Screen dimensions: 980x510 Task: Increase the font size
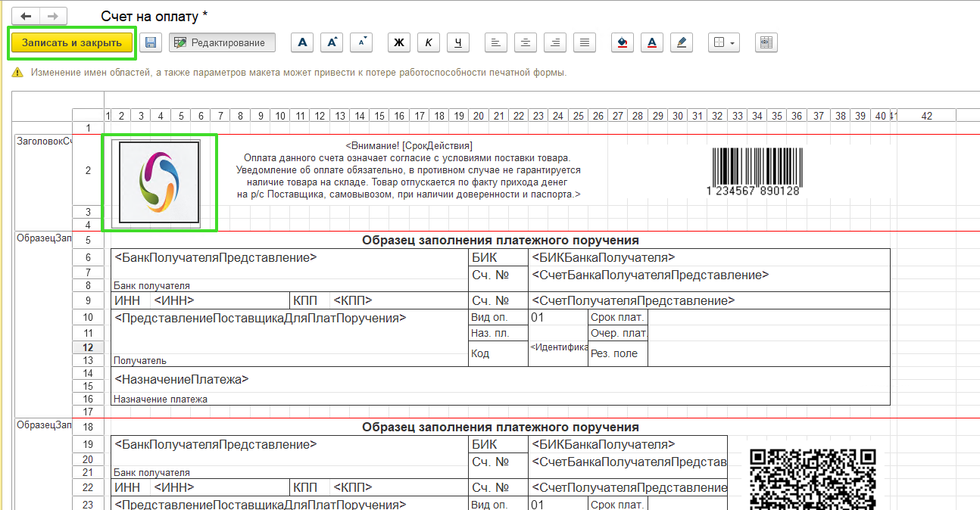point(332,43)
